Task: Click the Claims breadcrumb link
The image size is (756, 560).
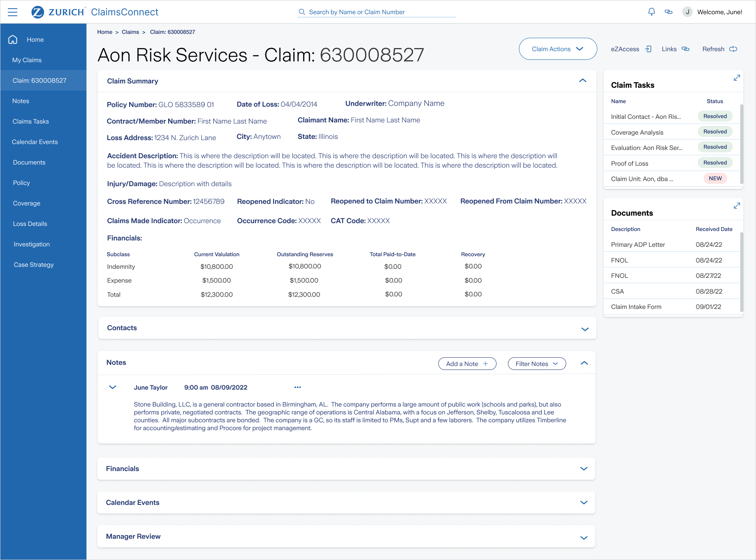Action: 130,32
